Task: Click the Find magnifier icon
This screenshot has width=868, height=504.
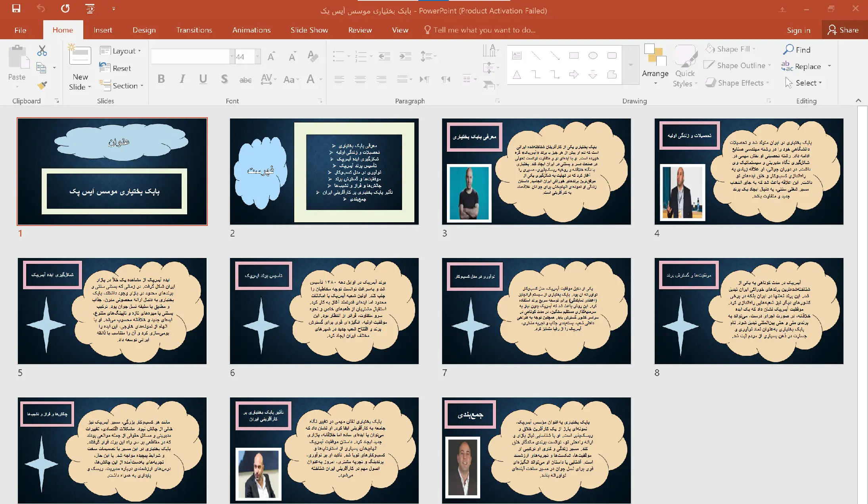Action: point(789,50)
